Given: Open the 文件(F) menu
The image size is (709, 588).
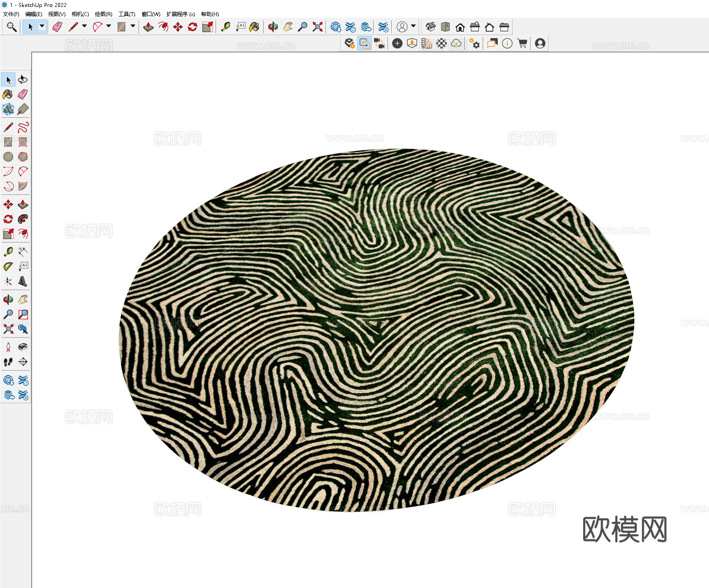Looking at the screenshot, I should (11, 14).
